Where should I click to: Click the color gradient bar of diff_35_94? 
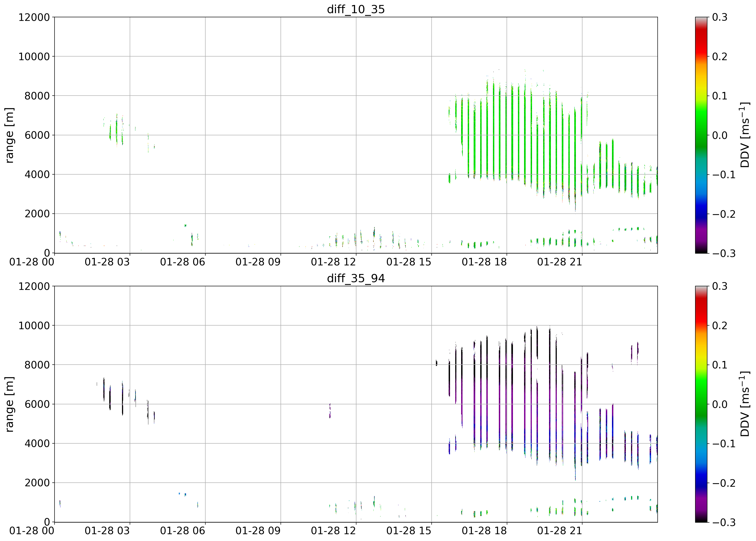click(701, 404)
